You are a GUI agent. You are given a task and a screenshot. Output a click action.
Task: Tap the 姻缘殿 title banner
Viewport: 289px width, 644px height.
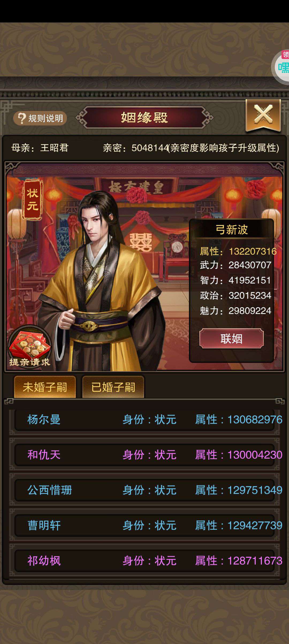pyautogui.click(x=144, y=117)
